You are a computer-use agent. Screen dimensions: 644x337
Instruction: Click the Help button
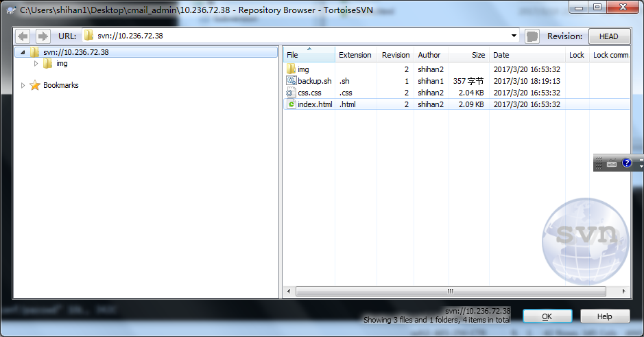pyautogui.click(x=605, y=316)
